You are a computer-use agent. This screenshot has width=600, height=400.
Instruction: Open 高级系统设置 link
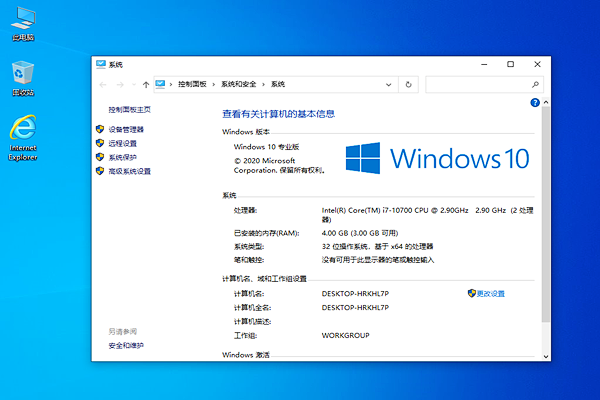(129, 171)
